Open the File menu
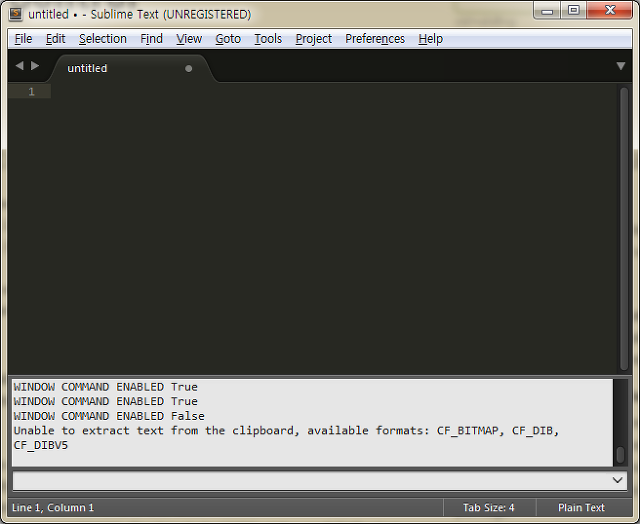Screen dimensions: 640x524 coord(23,39)
